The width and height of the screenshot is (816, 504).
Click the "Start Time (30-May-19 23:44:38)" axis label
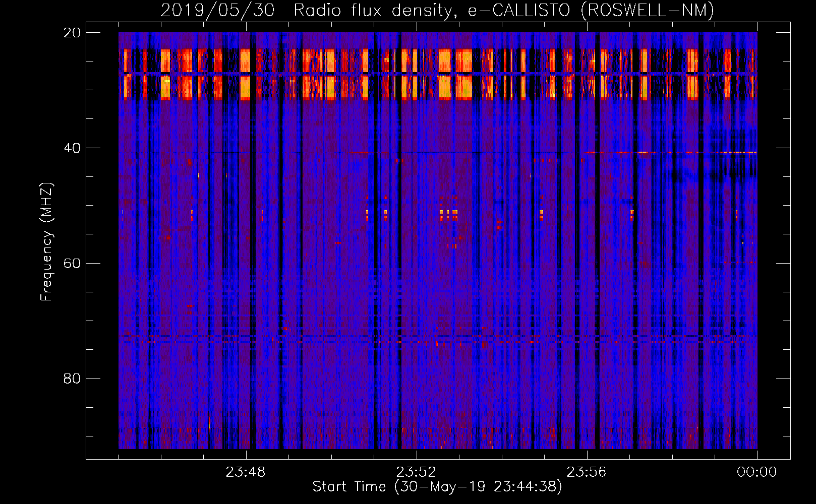click(x=437, y=487)
